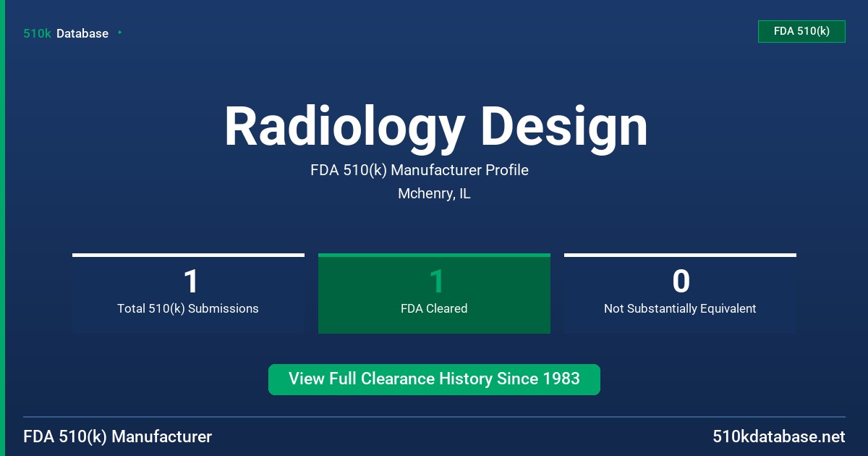Screen dimensions: 868x456
Task: Click the FDA 510(k) badge button
Action: pos(801,31)
